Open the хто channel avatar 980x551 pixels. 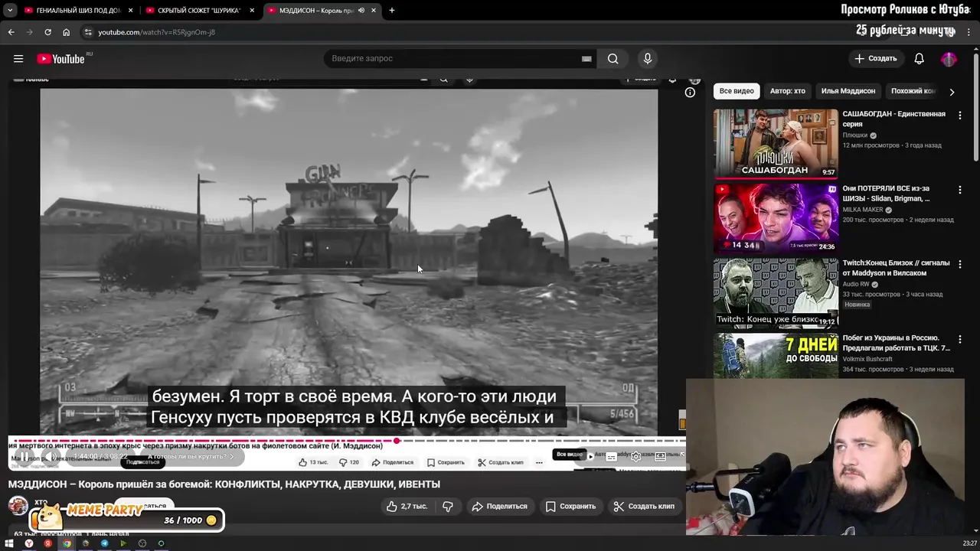(18, 505)
